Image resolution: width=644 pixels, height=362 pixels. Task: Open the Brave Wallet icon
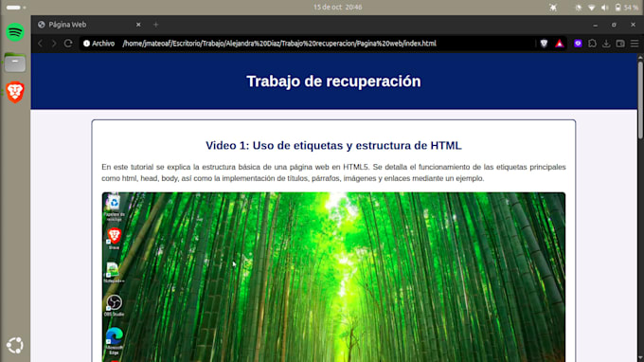[x=620, y=44]
